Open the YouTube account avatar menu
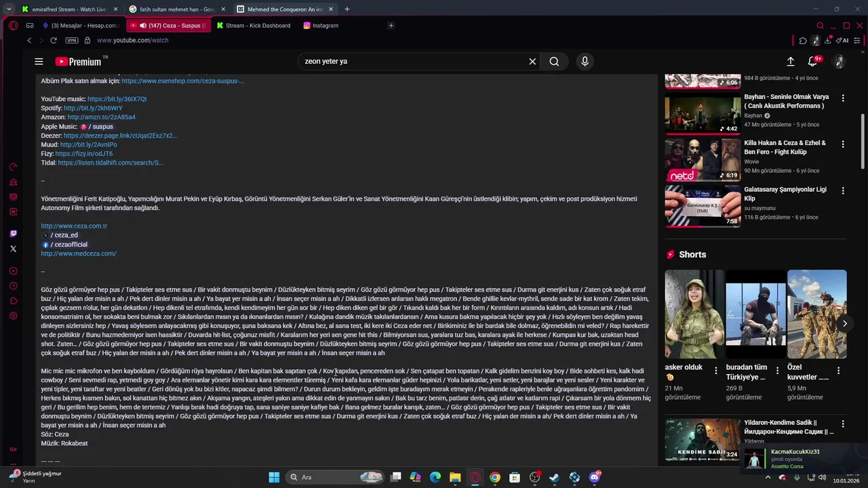This screenshot has height=488, width=868. [x=839, y=62]
